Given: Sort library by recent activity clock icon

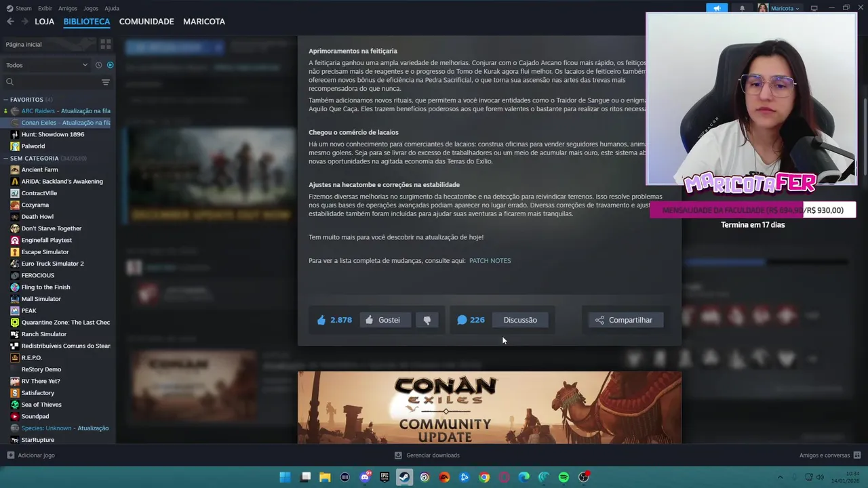Looking at the screenshot, I should pyautogui.click(x=98, y=65).
